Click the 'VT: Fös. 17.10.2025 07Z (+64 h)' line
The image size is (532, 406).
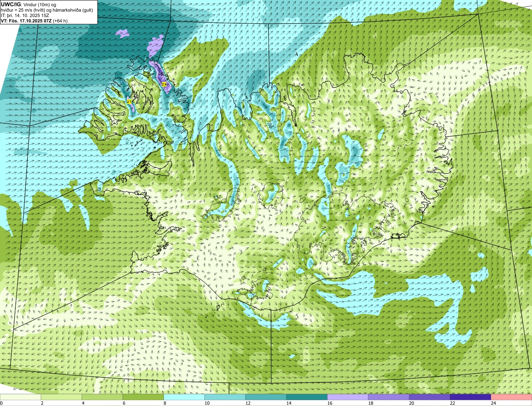click(34, 21)
